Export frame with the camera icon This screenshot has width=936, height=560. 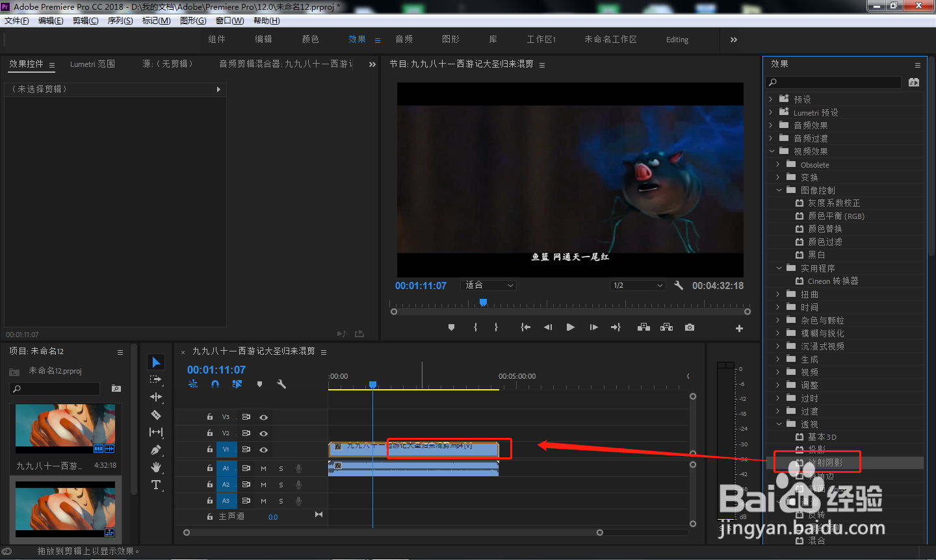690,327
